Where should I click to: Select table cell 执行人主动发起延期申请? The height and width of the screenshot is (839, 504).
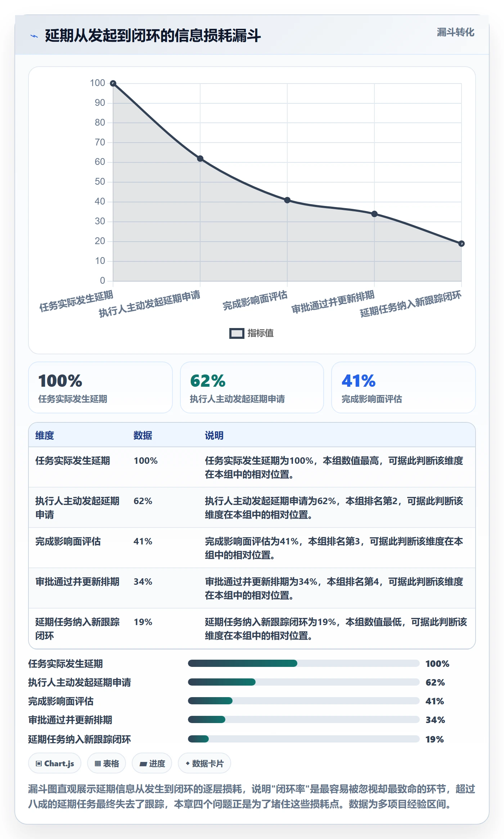[77, 508]
